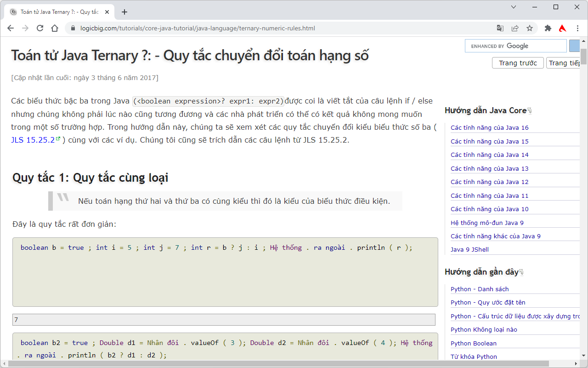Open Python Không loại nào link

484,330
